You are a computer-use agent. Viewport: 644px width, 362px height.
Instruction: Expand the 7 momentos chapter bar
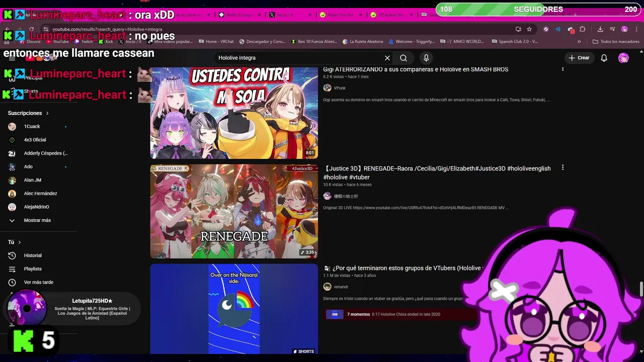(400, 314)
